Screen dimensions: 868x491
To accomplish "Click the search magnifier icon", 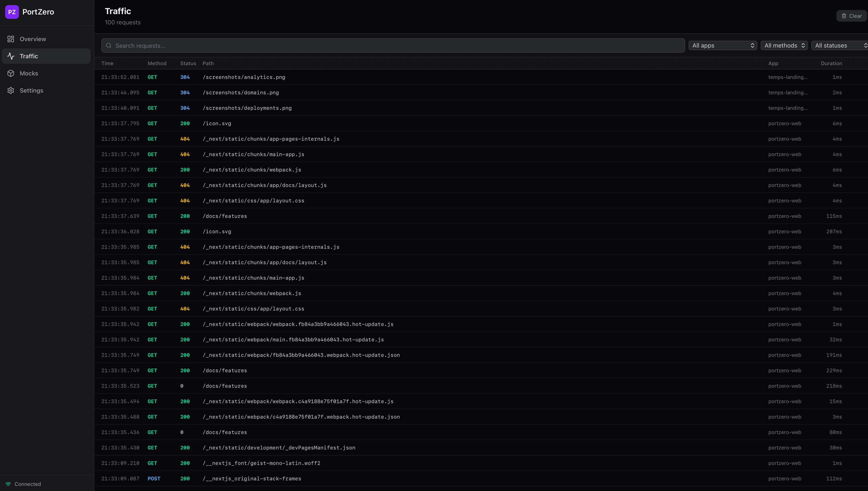I will pyautogui.click(x=109, y=45).
